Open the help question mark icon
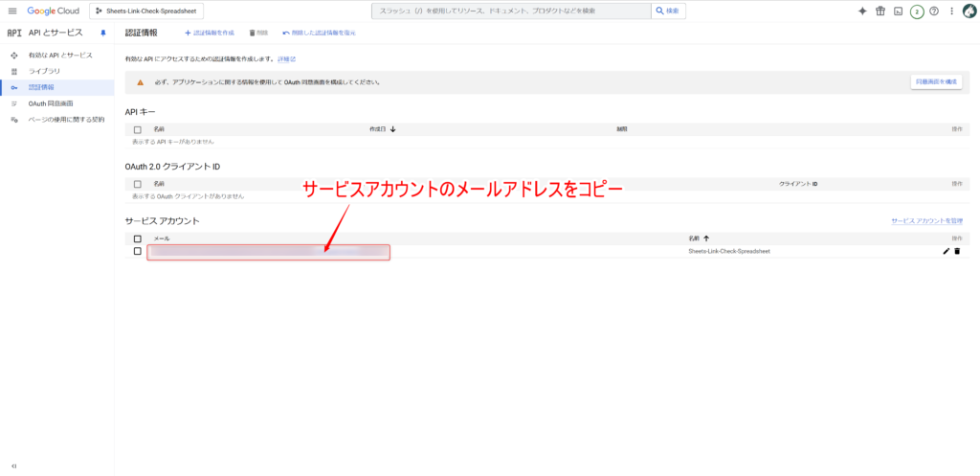 pos(934,11)
